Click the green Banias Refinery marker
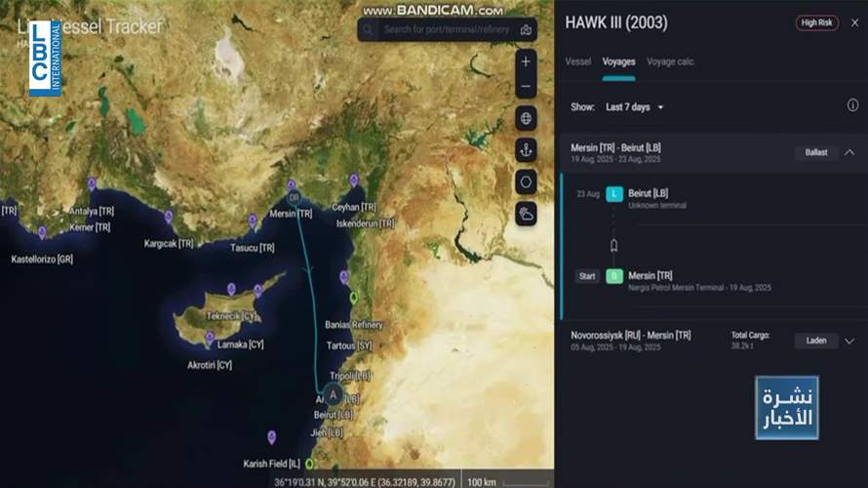The height and width of the screenshot is (488, 868). pyautogui.click(x=354, y=298)
